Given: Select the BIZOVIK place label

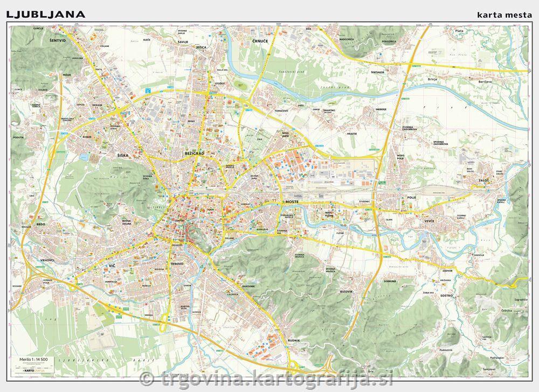Looking at the screenshot, I should 346,291.
